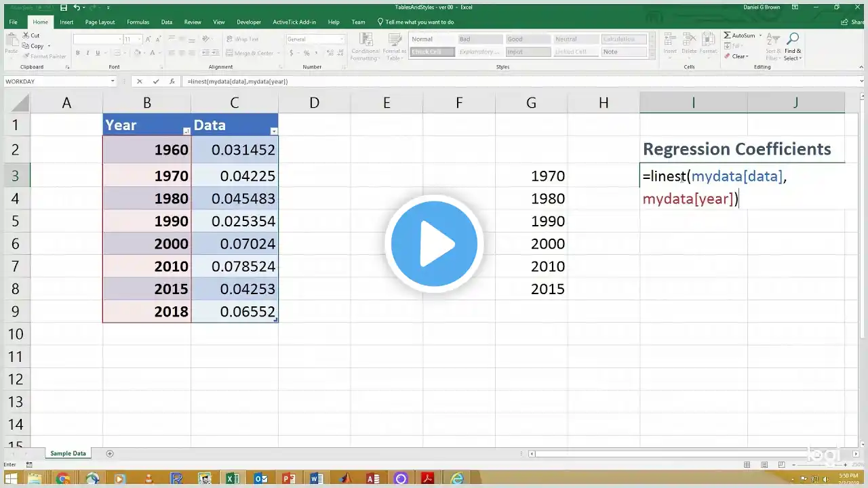Click the Windows Start button
The height and width of the screenshot is (488, 868).
[11, 479]
